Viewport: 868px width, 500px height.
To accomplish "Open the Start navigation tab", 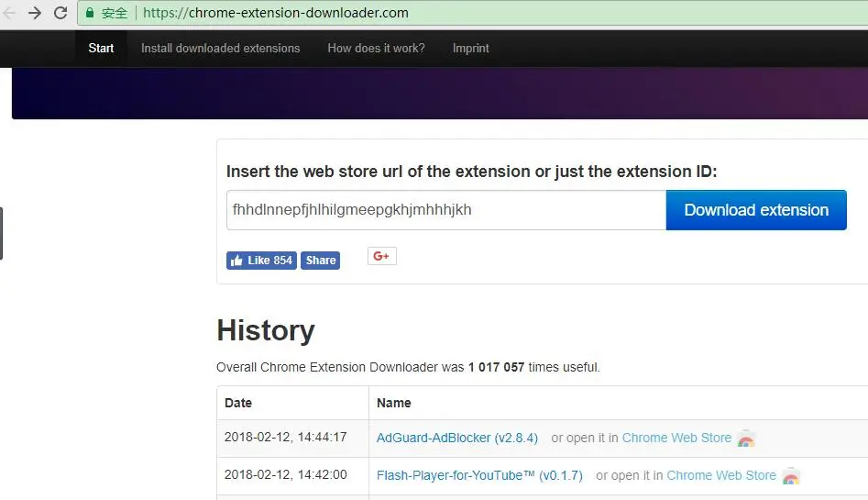I will (x=101, y=49).
